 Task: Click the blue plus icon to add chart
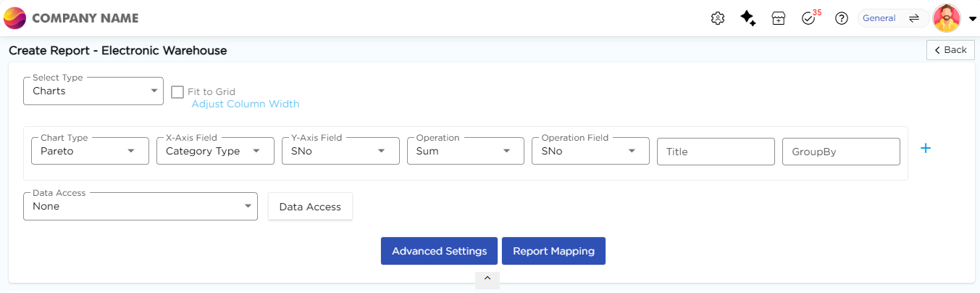tap(925, 148)
